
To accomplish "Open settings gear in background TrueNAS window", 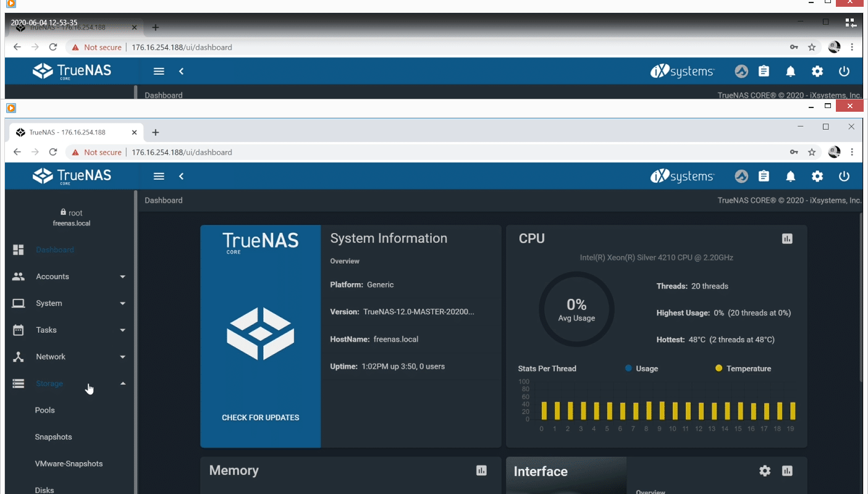I will (x=817, y=71).
